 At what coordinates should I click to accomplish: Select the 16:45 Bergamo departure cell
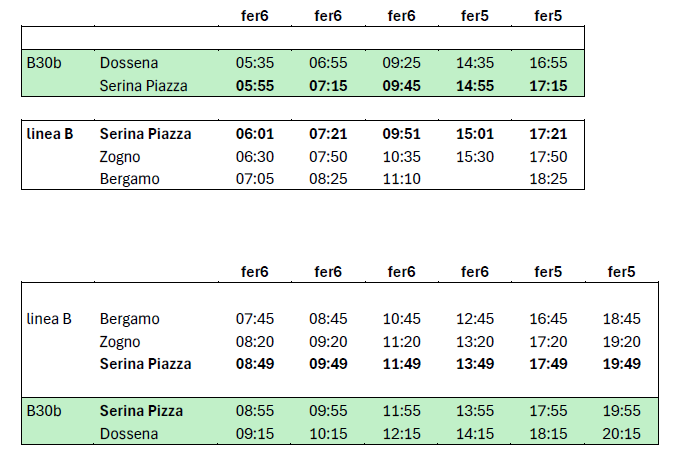(548, 319)
